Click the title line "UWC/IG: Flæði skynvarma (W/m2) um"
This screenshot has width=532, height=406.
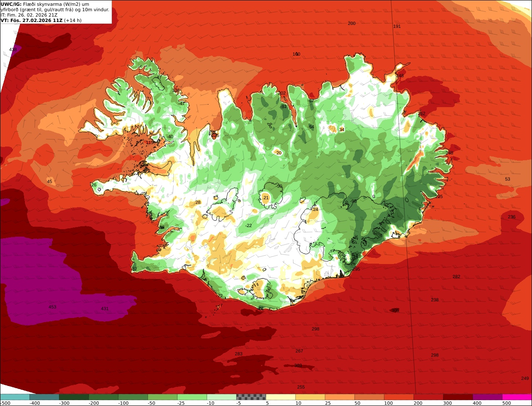click(45, 4)
